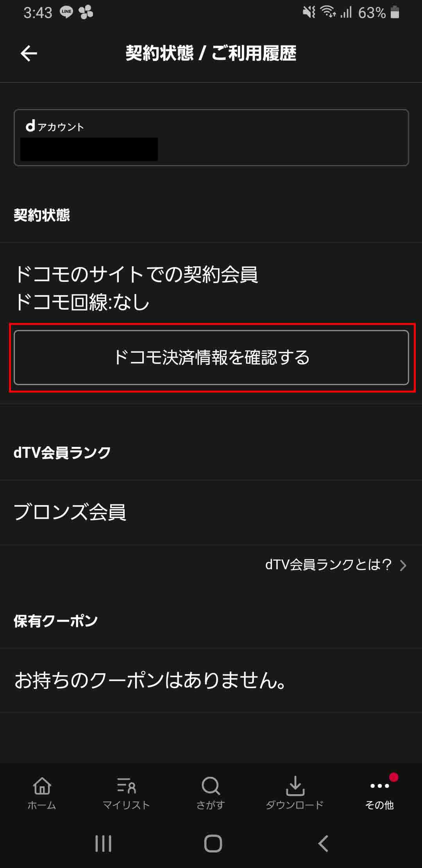
Task: Open the ホーム home tab
Action: click(x=42, y=793)
